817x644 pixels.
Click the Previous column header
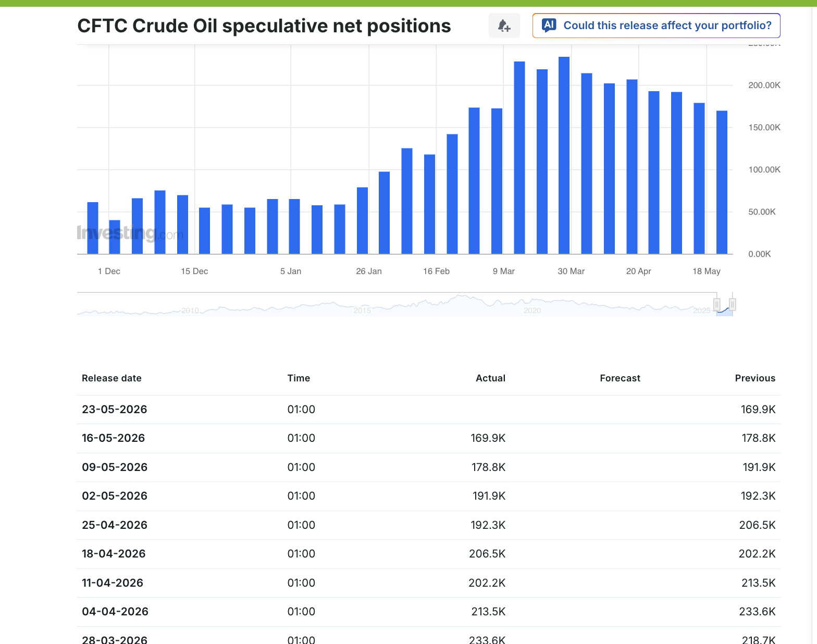(755, 378)
